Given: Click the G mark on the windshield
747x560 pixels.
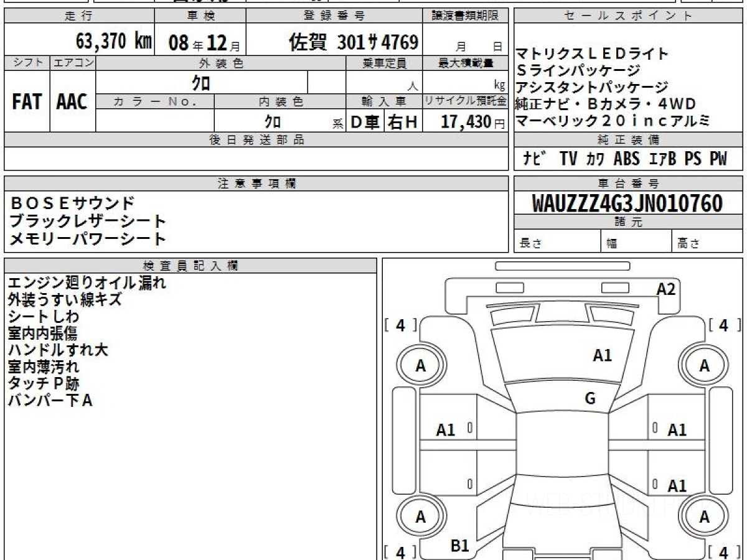Looking at the screenshot, I should [590, 399].
